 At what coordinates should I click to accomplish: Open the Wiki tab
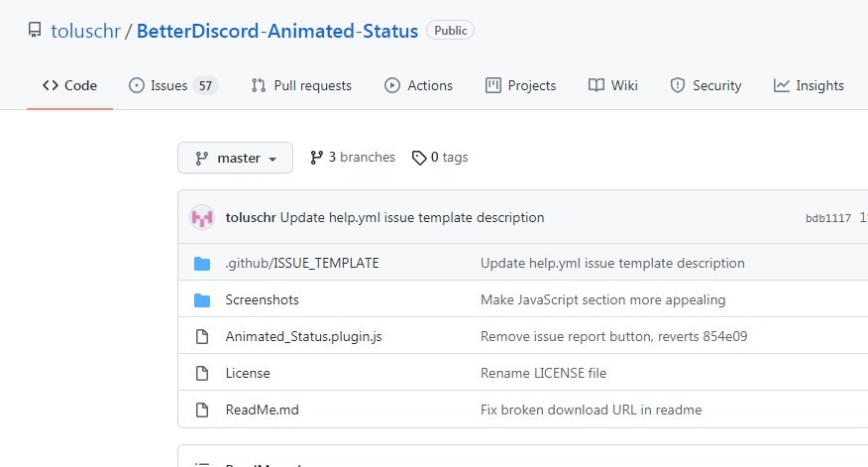click(x=612, y=85)
